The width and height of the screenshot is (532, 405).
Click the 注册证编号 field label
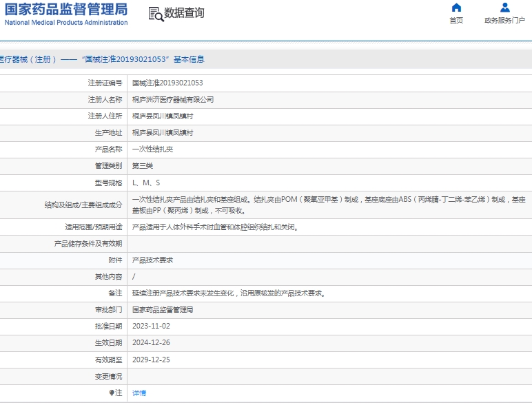coord(105,83)
